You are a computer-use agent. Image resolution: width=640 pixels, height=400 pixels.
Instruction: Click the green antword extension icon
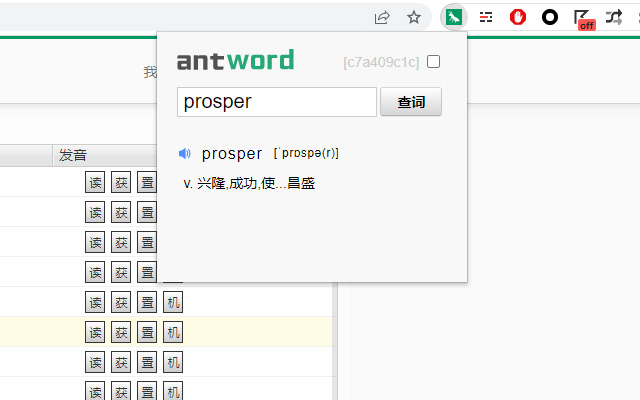point(454,18)
